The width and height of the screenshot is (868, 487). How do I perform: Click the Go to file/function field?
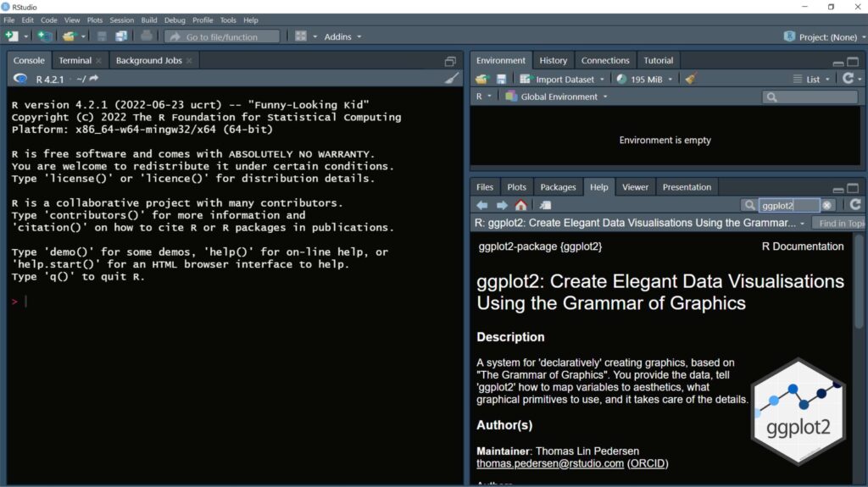pyautogui.click(x=222, y=37)
